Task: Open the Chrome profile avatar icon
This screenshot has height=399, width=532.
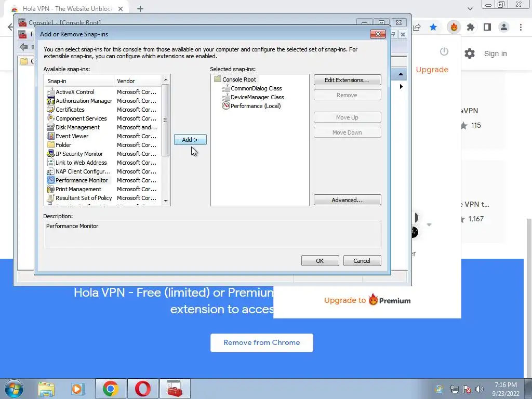Action: pyautogui.click(x=504, y=27)
